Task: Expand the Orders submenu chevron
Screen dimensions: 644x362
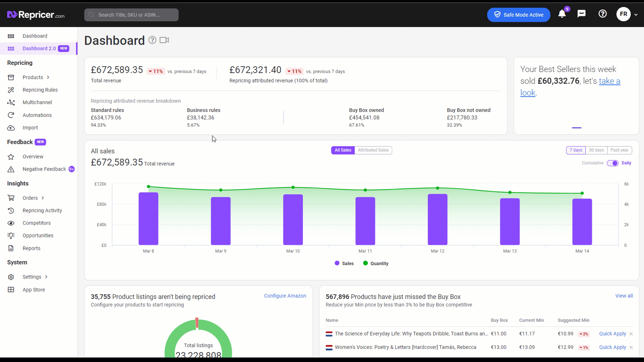Action: point(43,198)
